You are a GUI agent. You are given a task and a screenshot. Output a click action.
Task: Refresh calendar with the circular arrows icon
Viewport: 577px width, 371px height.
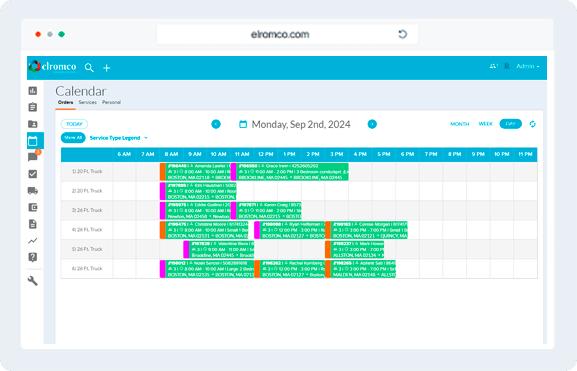pyautogui.click(x=532, y=124)
